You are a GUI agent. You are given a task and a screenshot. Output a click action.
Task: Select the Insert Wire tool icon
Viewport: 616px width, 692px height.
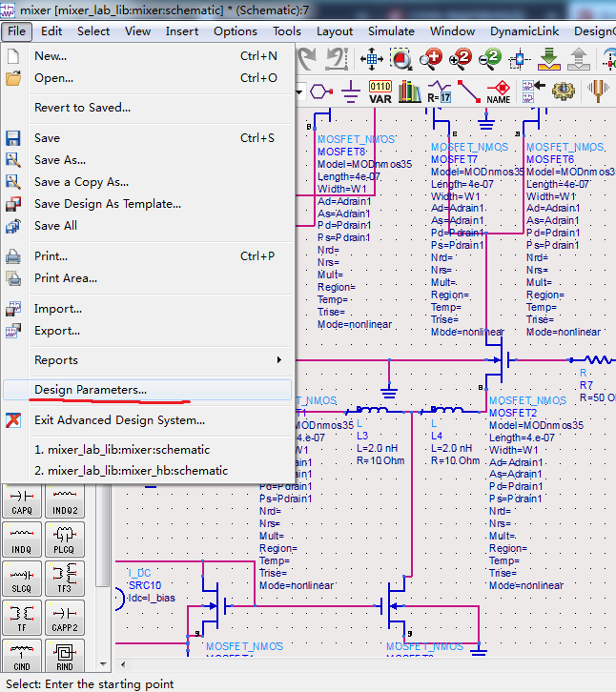coord(469,92)
